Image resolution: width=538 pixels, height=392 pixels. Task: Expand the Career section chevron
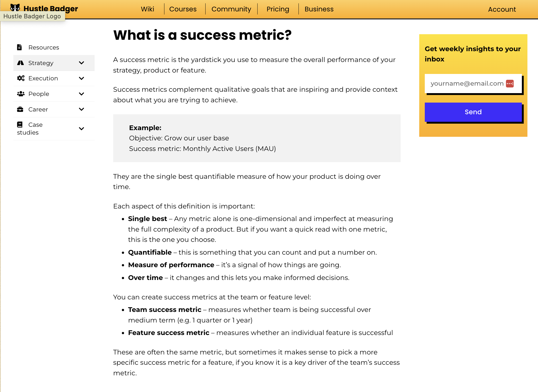(x=82, y=109)
